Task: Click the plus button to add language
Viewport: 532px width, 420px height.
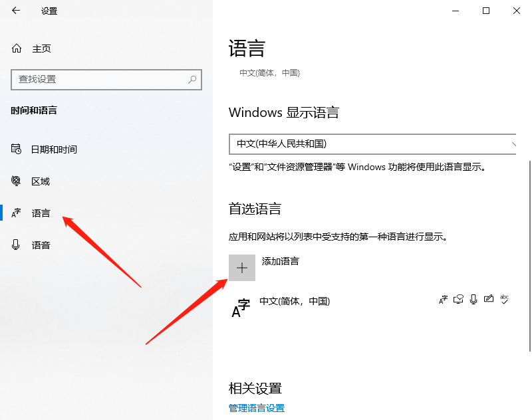Action: click(242, 268)
